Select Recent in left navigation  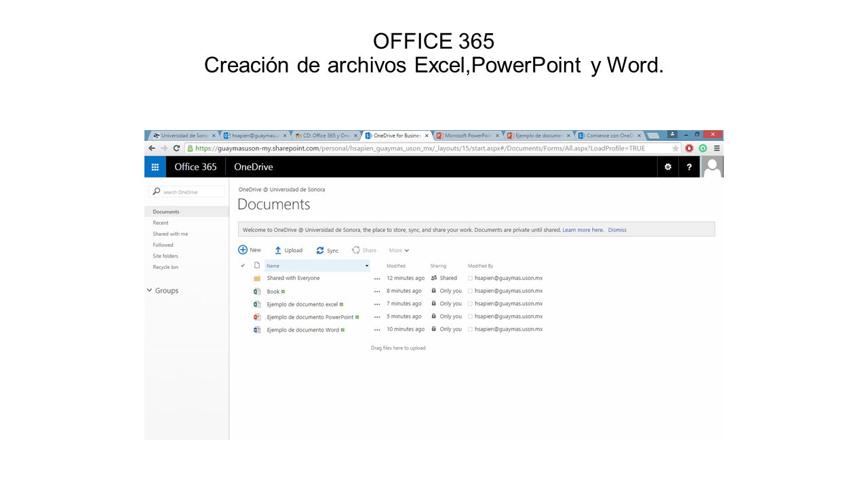(161, 223)
